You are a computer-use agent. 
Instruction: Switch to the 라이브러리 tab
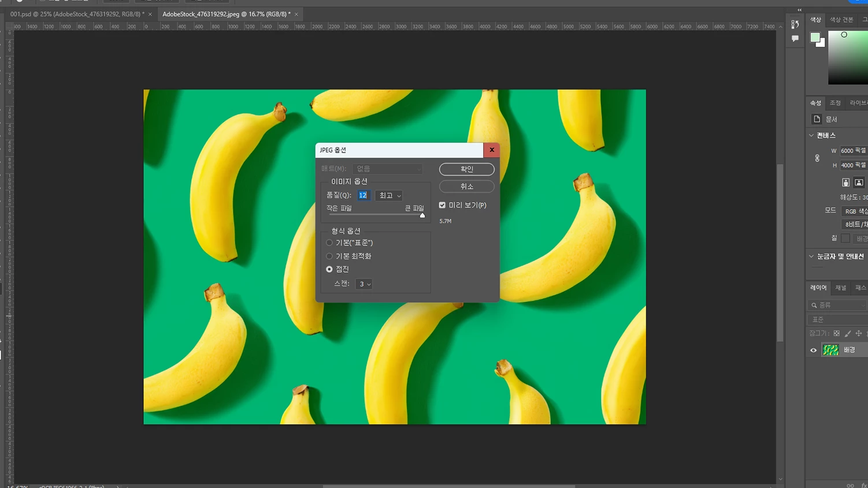coord(858,103)
